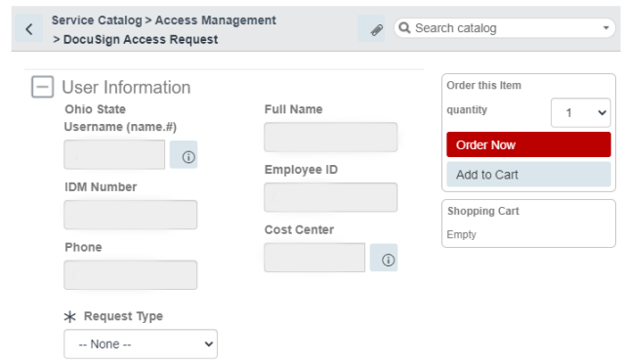
Task: Click the Request Type label
Action: pyautogui.click(x=123, y=316)
